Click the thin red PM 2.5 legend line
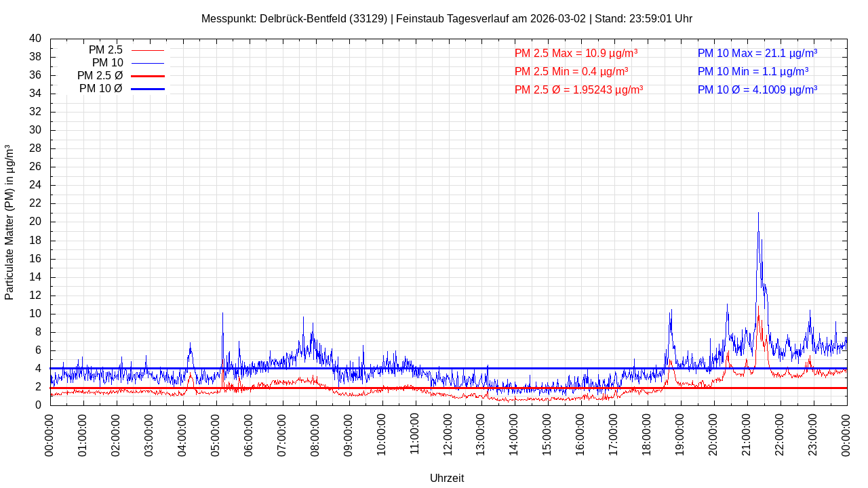The width and height of the screenshot is (868, 488). [147, 50]
